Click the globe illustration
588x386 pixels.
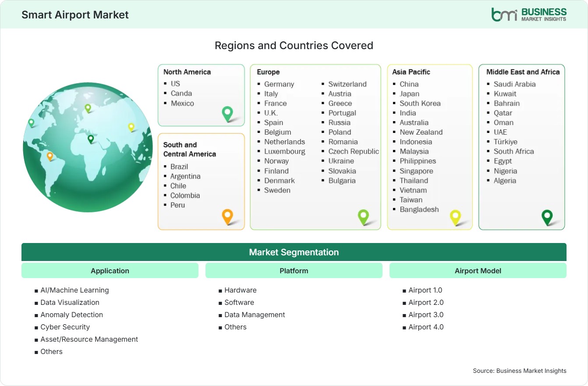[x=88, y=147]
